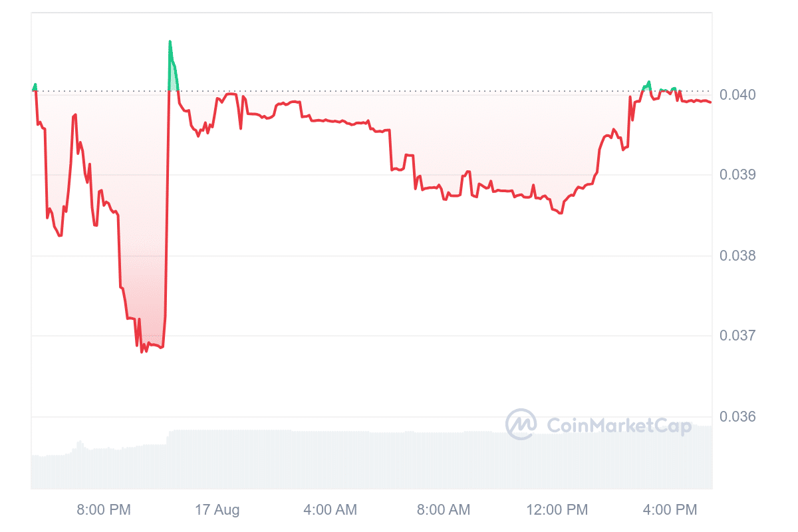Click the 0.036 price axis label
The image size is (798, 532).
coord(737,417)
